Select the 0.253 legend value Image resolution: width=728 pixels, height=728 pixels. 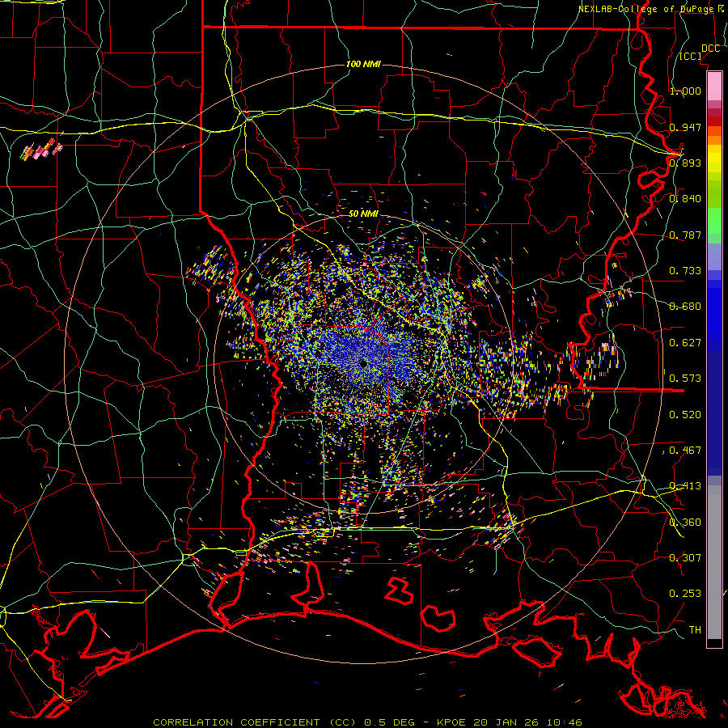point(685,594)
